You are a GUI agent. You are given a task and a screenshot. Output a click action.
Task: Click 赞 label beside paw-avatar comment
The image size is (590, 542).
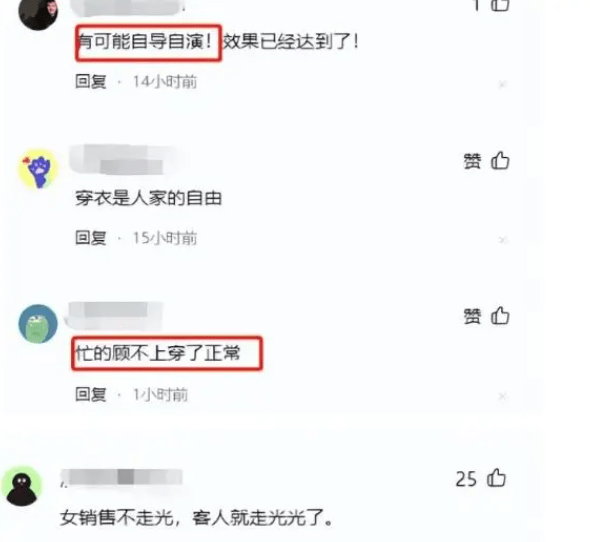tap(472, 161)
